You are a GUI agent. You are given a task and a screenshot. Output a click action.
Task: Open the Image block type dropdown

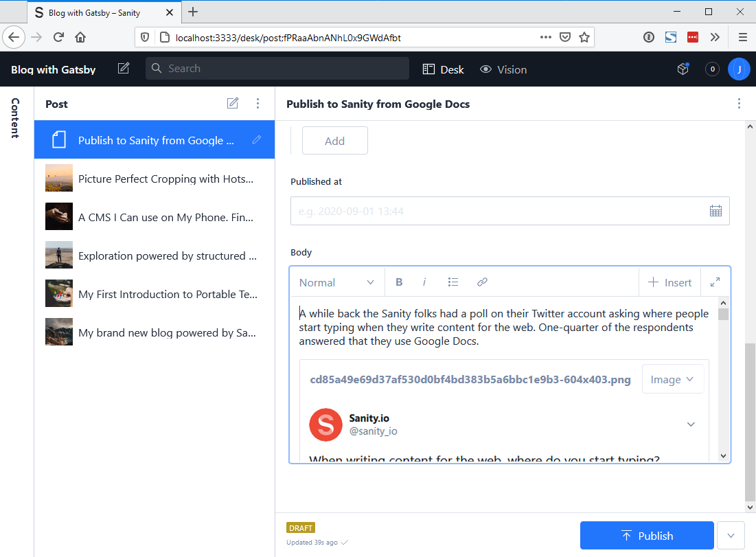pos(672,380)
